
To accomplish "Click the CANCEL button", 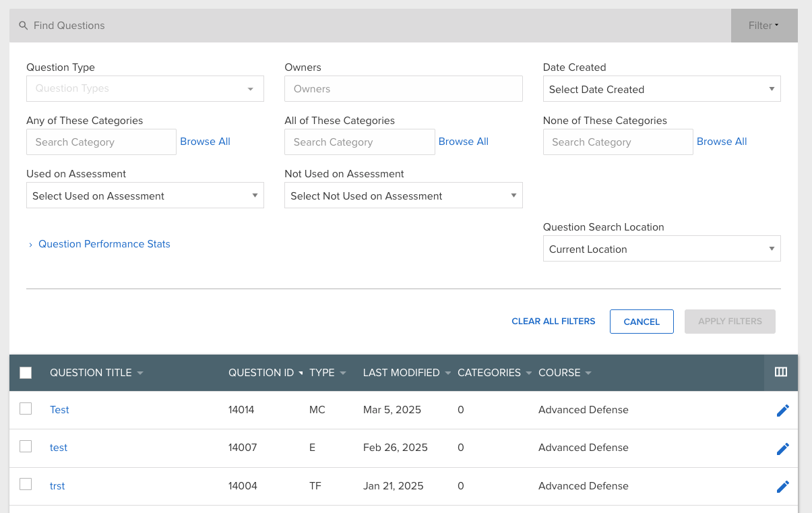I will [642, 322].
